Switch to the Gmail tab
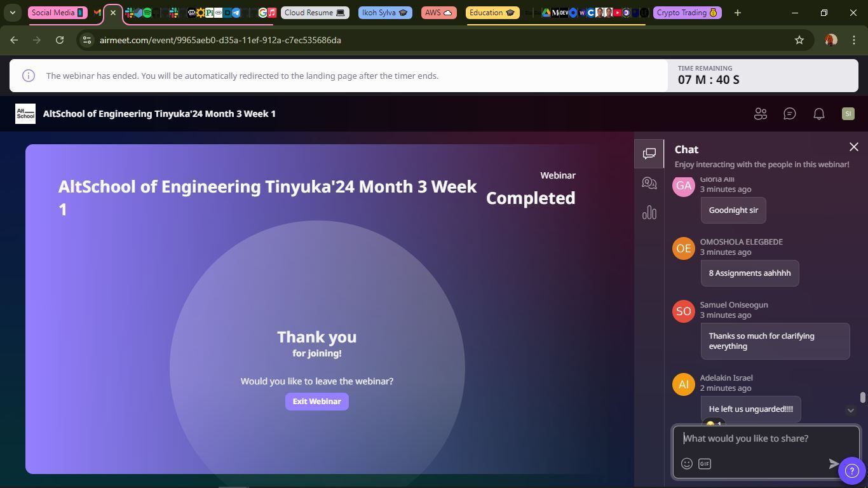This screenshot has width=868, height=488. coord(97,13)
